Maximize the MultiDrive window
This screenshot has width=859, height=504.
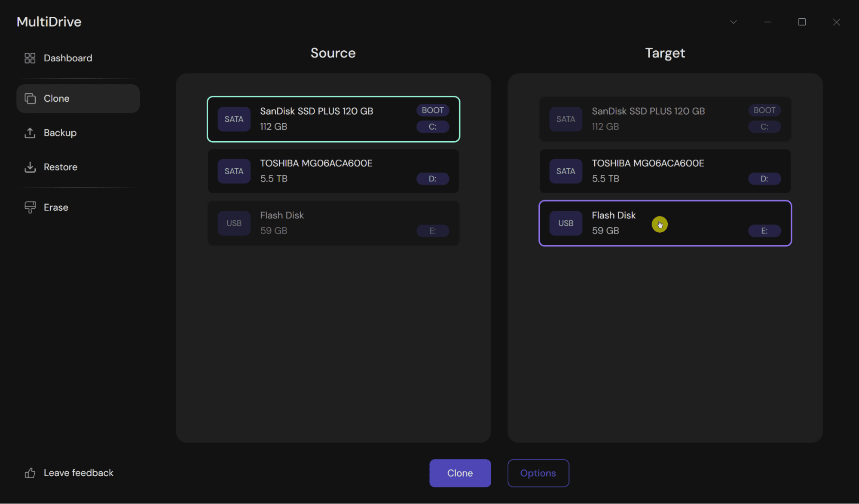click(802, 22)
